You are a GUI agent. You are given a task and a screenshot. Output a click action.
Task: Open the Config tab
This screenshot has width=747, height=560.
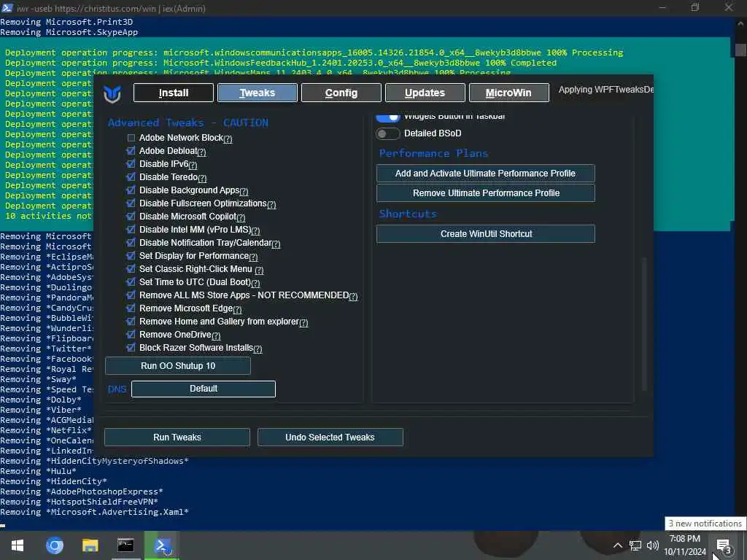pyautogui.click(x=341, y=93)
